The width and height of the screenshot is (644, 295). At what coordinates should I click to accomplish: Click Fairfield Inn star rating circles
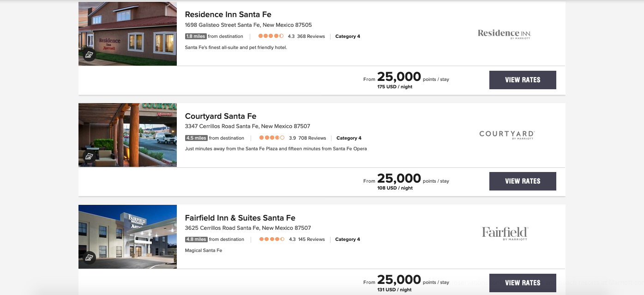pyautogui.click(x=272, y=240)
